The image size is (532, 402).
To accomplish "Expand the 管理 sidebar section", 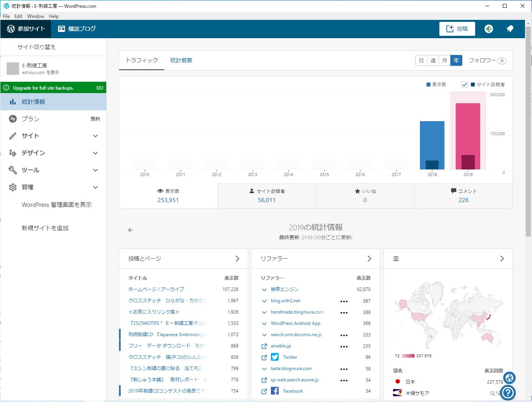I will coord(53,187).
